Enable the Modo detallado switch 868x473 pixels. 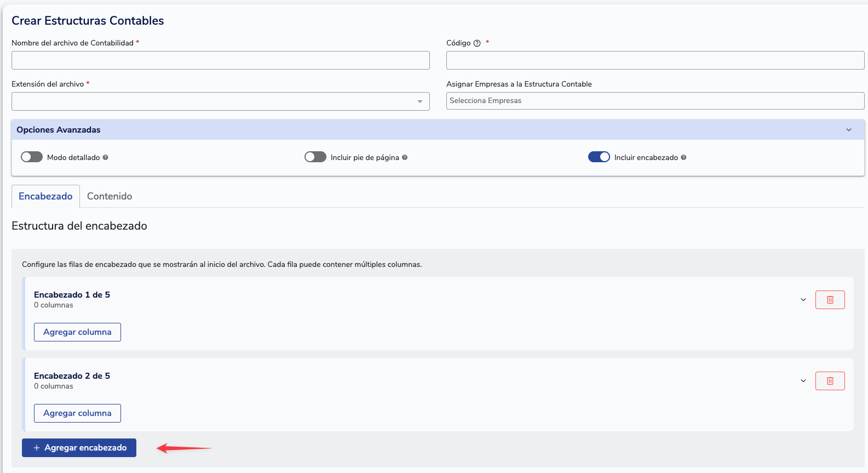point(32,157)
